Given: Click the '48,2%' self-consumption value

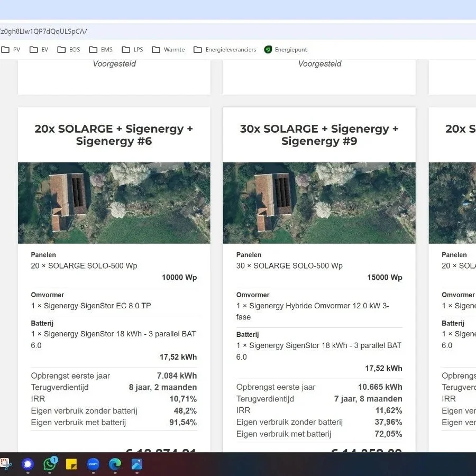Looking at the screenshot, I should (x=185, y=411).
